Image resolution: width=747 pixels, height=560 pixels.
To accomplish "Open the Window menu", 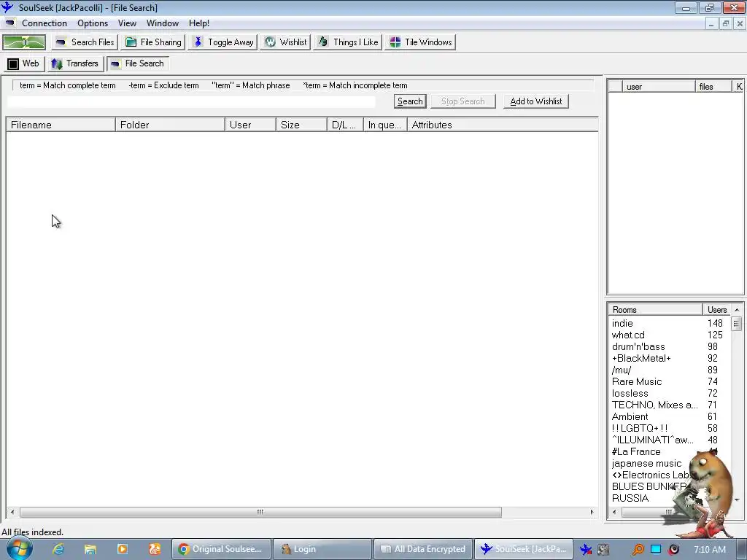I will coord(163,23).
